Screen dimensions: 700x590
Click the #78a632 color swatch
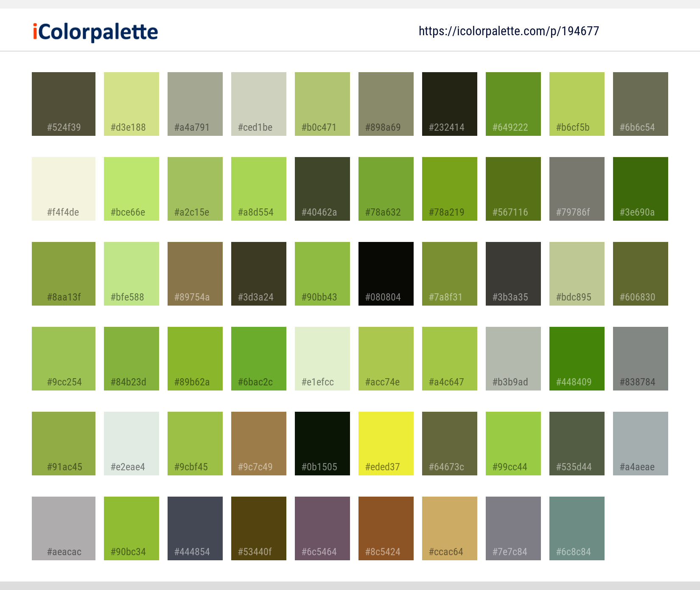[x=386, y=189]
